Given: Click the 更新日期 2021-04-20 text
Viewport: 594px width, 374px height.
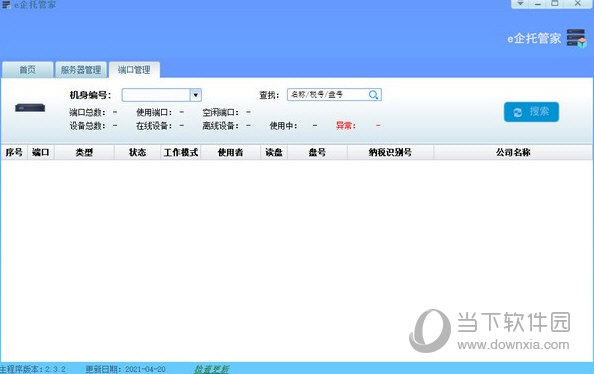Looking at the screenshot, I should (x=125, y=369).
